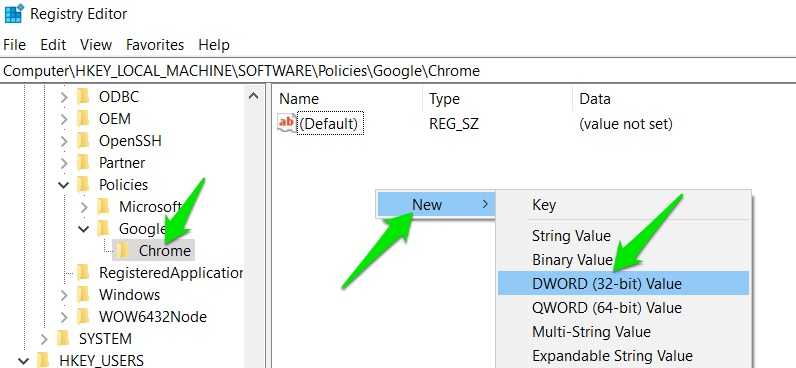Select the OpenSSH folder icon
The width and height of the screenshot is (796, 368).
[x=84, y=141]
